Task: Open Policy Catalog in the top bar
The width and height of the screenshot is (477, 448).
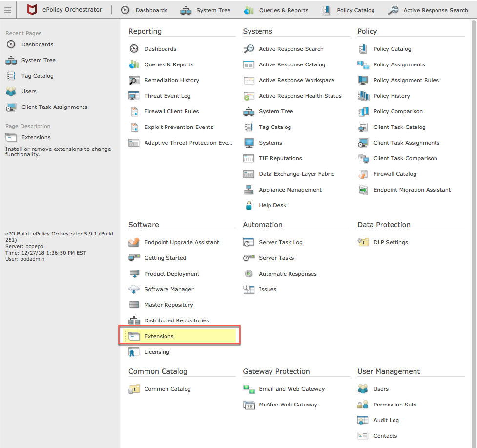Action: [x=349, y=10]
